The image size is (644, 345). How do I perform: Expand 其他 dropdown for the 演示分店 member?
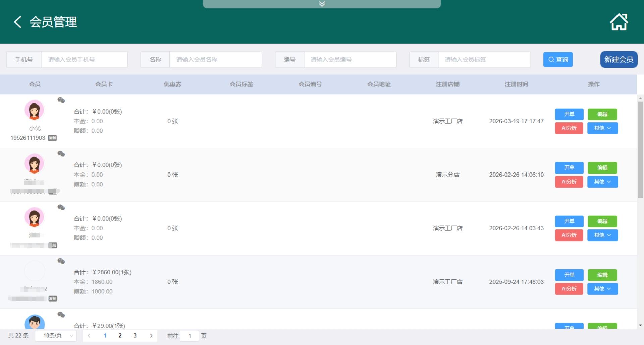click(602, 182)
